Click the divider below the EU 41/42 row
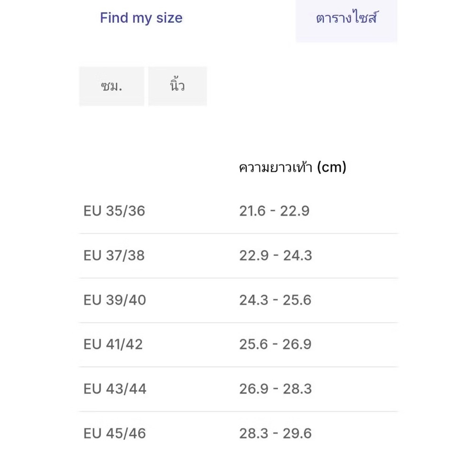The width and height of the screenshot is (476, 476). 238,367
